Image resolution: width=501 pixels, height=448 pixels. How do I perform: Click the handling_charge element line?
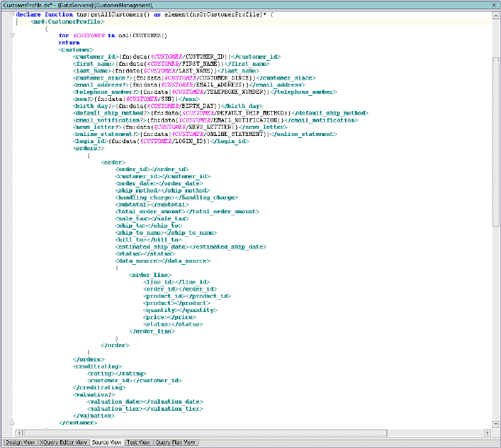click(x=177, y=198)
